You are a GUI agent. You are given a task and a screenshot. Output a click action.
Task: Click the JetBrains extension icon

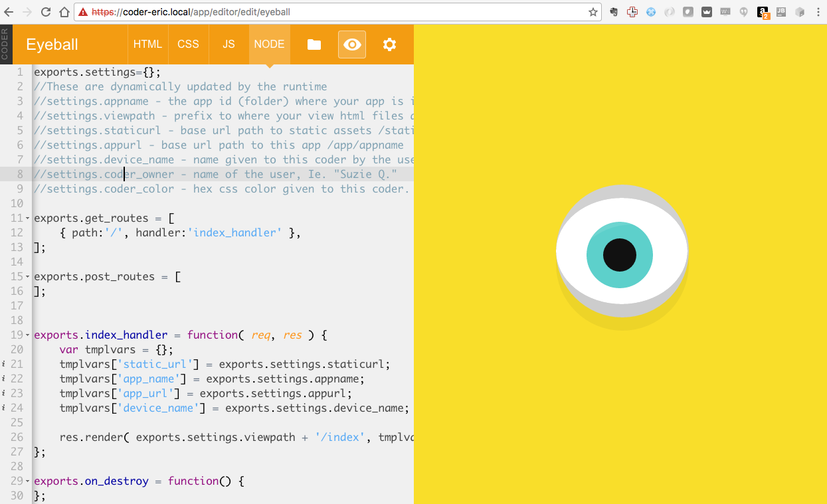(x=781, y=12)
